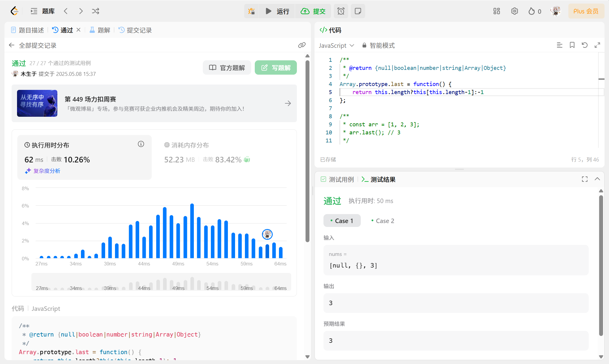609x364 pixels.
Task: Expand the 题库 problem list sidebar
Action: (x=43, y=11)
